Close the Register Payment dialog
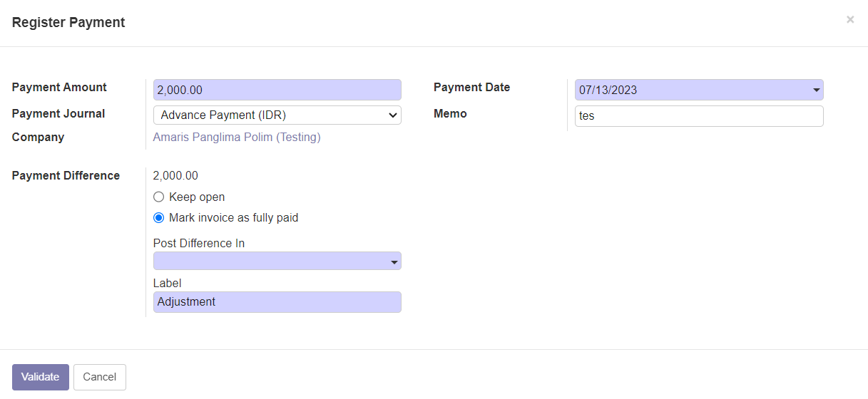Image resolution: width=868 pixels, height=399 pixels. click(849, 20)
